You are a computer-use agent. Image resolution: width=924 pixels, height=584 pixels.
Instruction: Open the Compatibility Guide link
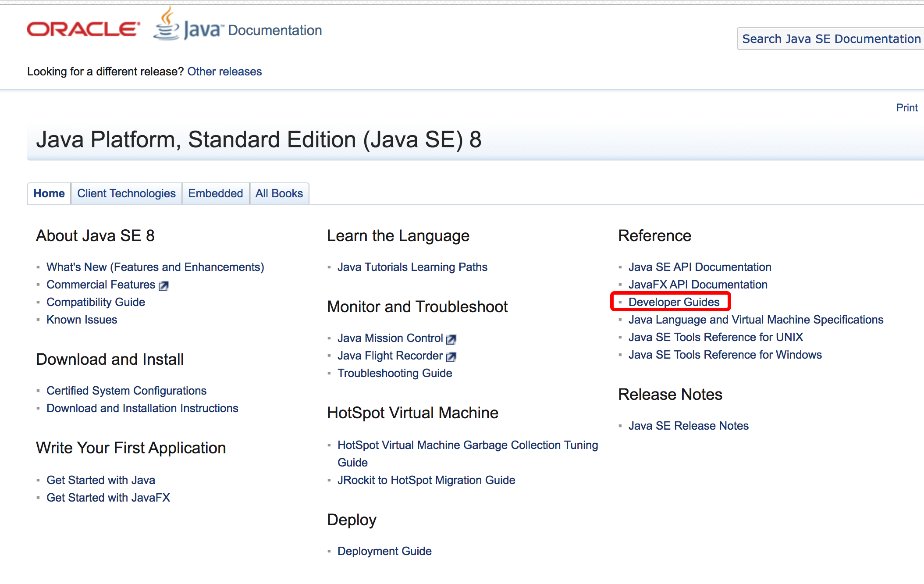point(96,302)
